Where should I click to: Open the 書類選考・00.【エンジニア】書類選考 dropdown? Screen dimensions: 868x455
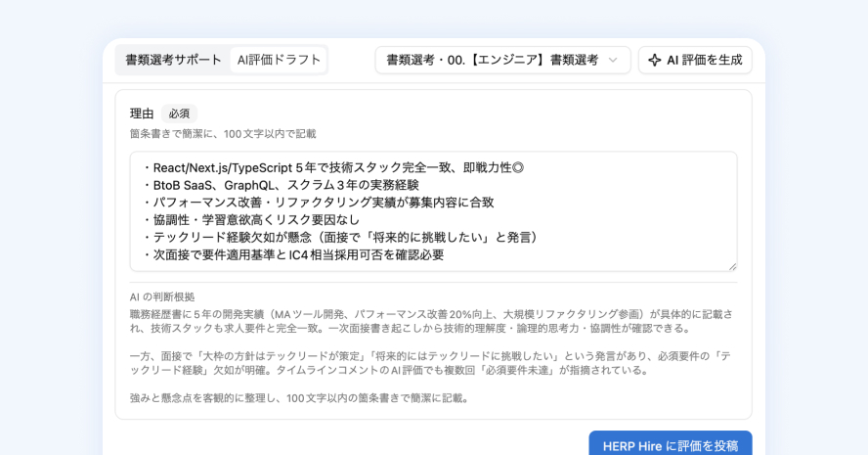pos(502,60)
